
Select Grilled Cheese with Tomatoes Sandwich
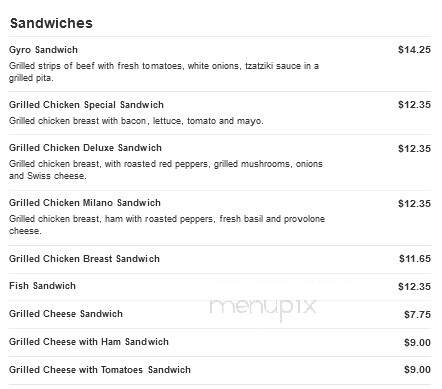coord(100,370)
